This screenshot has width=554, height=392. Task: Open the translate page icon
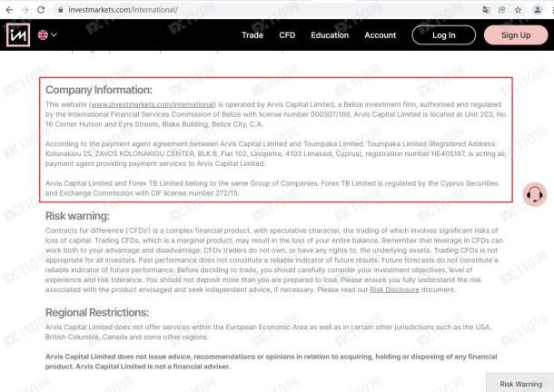pyautogui.click(x=486, y=10)
